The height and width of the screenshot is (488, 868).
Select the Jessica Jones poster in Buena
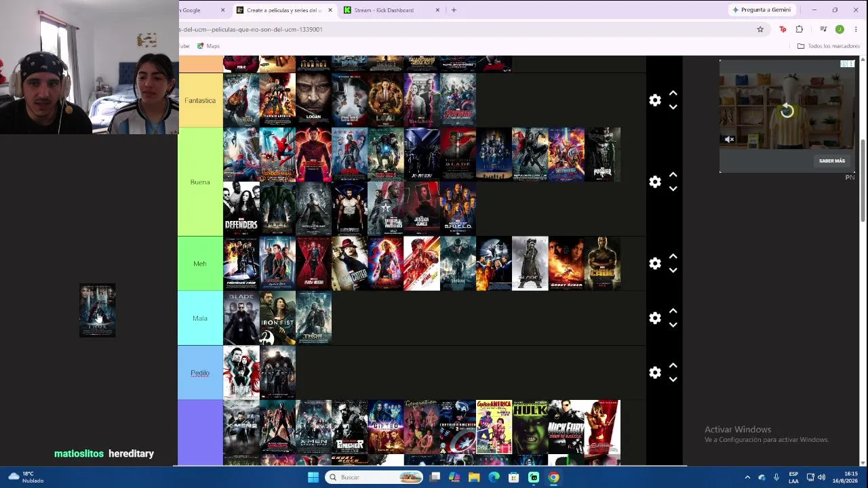coord(422,209)
